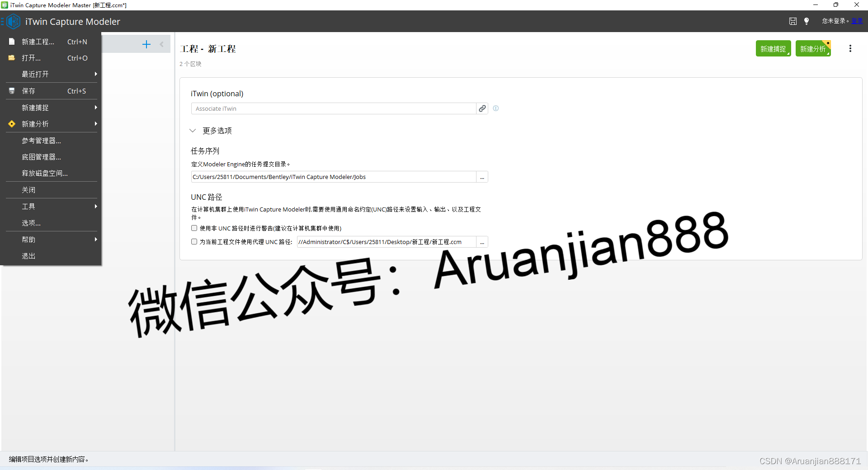Browse for proxy UNC path
This screenshot has width=868, height=470.
coord(482,242)
